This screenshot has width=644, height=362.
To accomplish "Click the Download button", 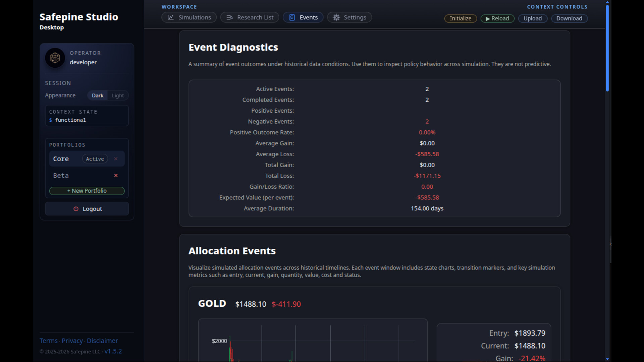I will tap(569, 18).
